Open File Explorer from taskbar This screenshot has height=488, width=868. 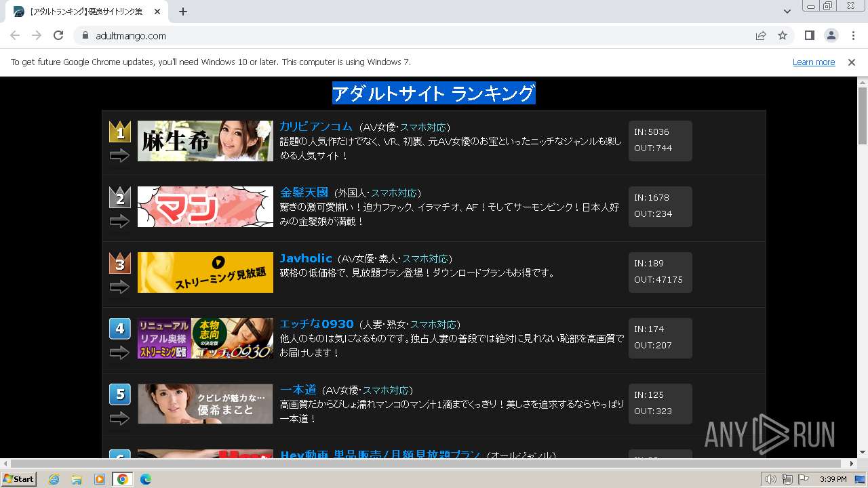click(x=77, y=479)
